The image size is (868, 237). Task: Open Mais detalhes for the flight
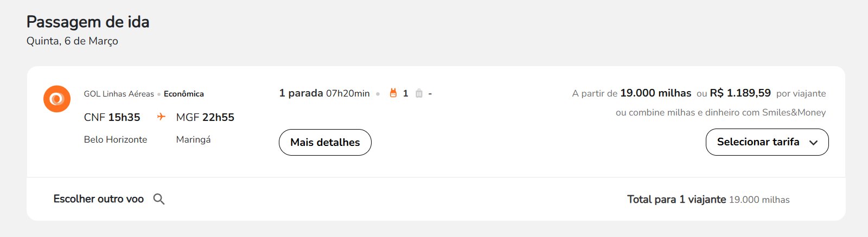(325, 142)
